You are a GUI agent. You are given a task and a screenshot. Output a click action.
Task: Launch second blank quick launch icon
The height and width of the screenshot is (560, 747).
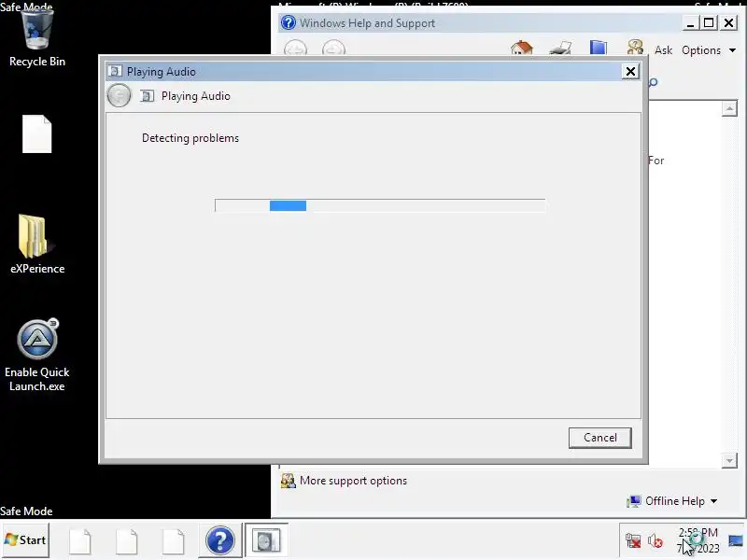click(127, 541)
